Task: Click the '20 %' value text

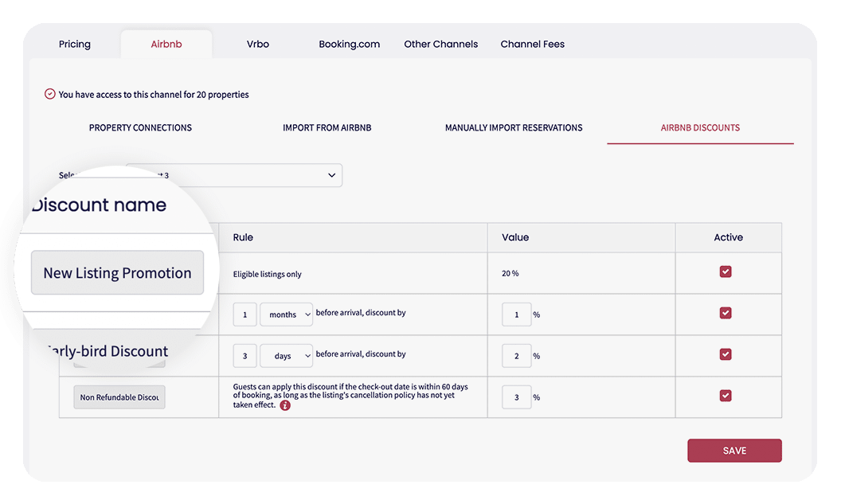Action: [510, 273]
